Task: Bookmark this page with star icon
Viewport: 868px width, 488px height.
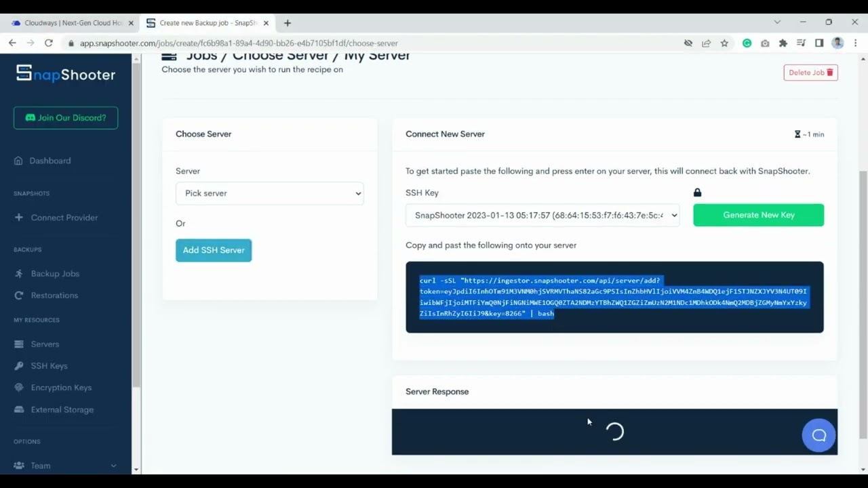Action: pyautogui.click(x=724, y=43)
